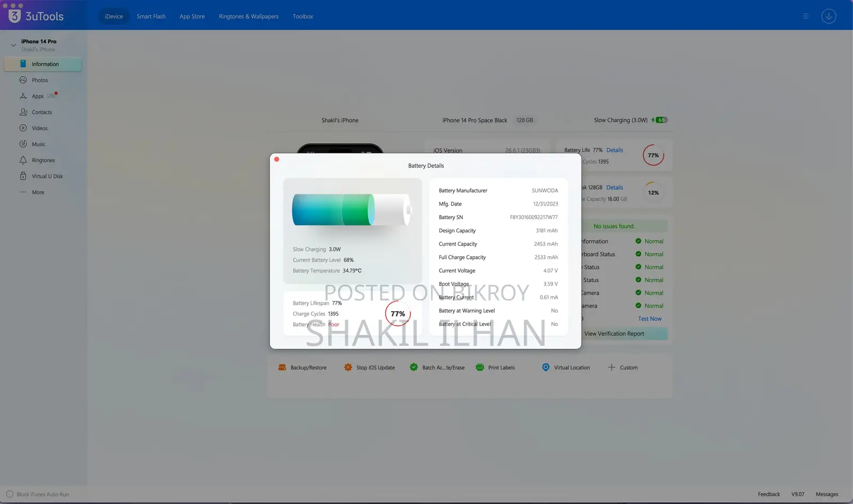Open the Print Labels tool

[x=495, y=368]
